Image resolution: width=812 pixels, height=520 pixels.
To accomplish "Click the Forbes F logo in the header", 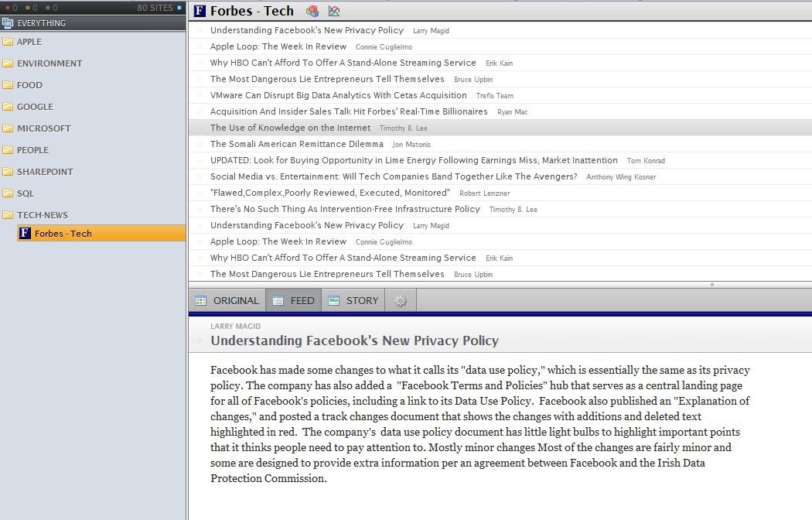I will pos(200,11).
